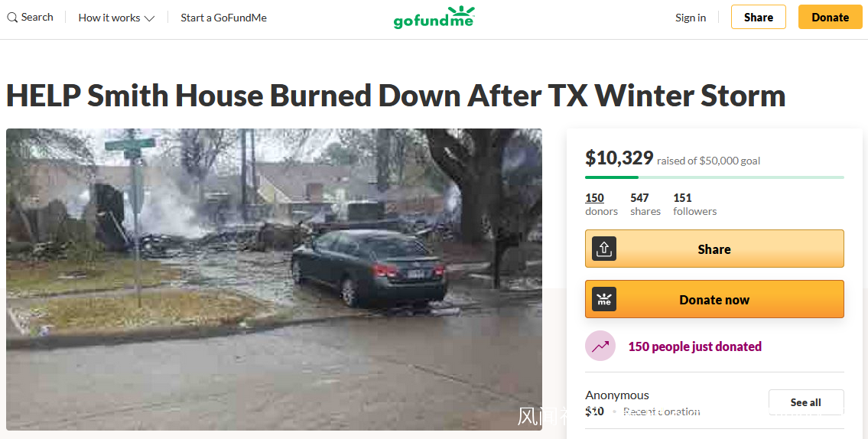868x439 pixels.
Task: Click the trending arrow donation icon
Action: click(x=600, y=346)
